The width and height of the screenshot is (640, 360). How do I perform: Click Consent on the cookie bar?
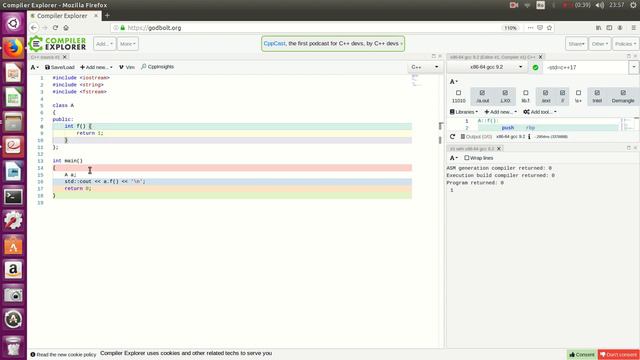(582, 354)
